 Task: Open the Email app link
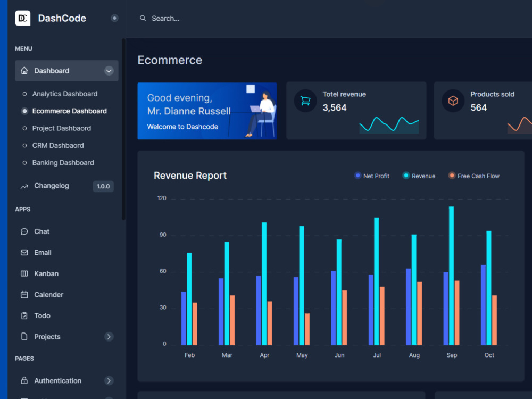pyautogui.click(x=43, y=252)
